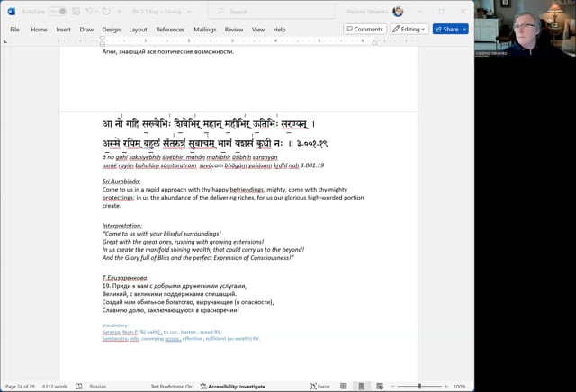Switch to the Home tab

coord(39,30)
